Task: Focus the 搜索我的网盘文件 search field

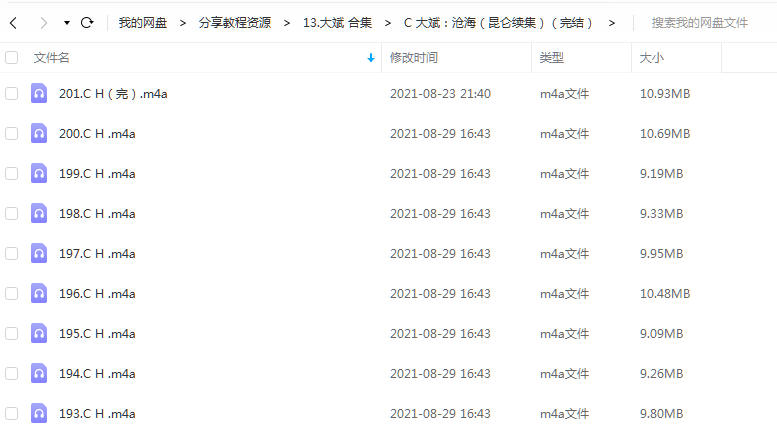Action: pos(699,23)
